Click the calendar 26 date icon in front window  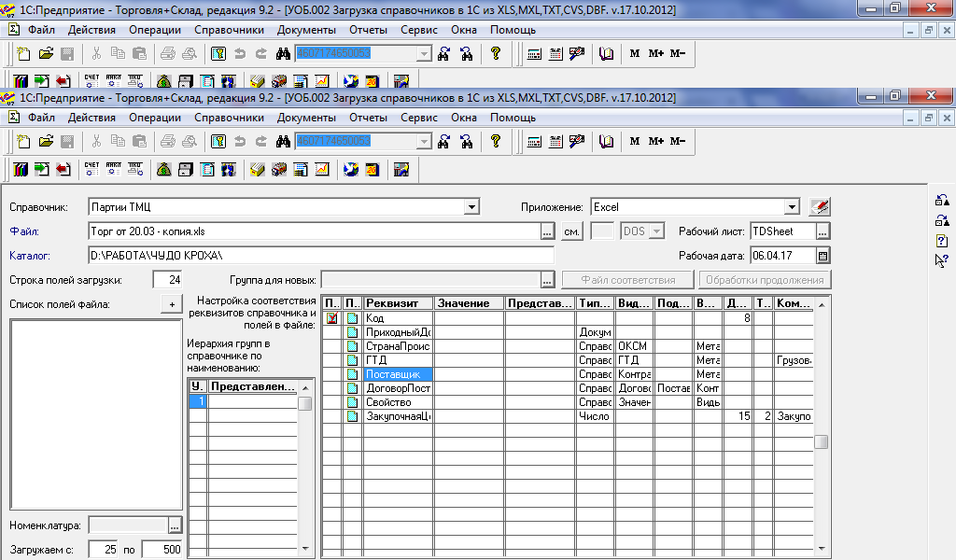(372, 170)
